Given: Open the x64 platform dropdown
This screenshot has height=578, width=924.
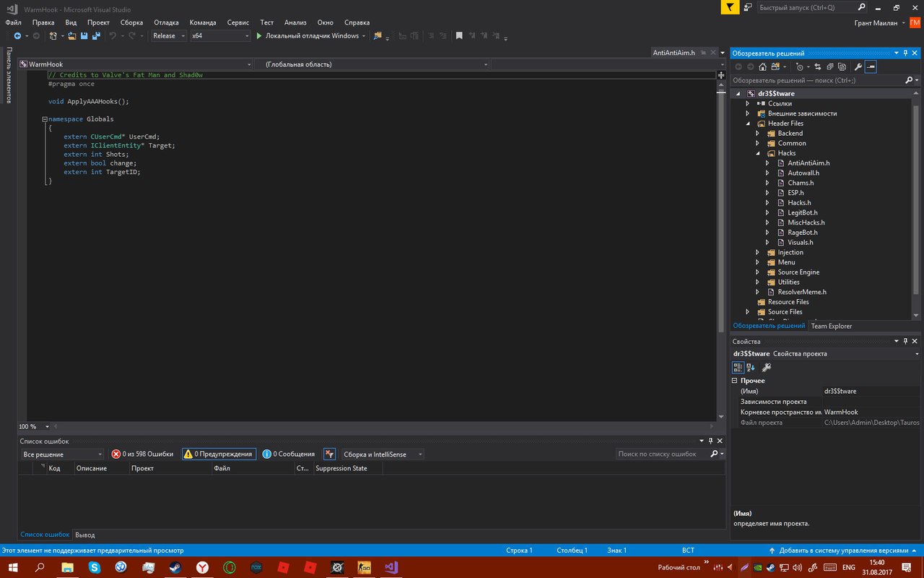Looking at the screenshot, I should 220,36.
